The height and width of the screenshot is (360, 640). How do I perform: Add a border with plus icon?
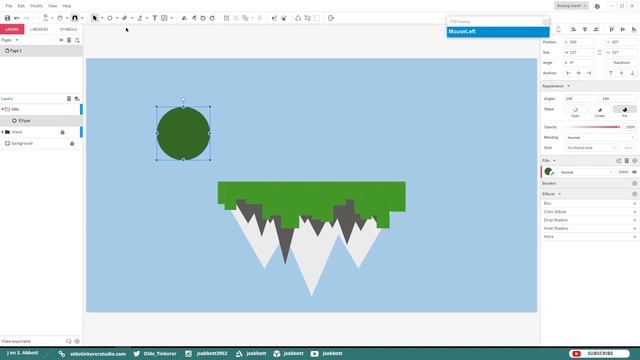634,184
